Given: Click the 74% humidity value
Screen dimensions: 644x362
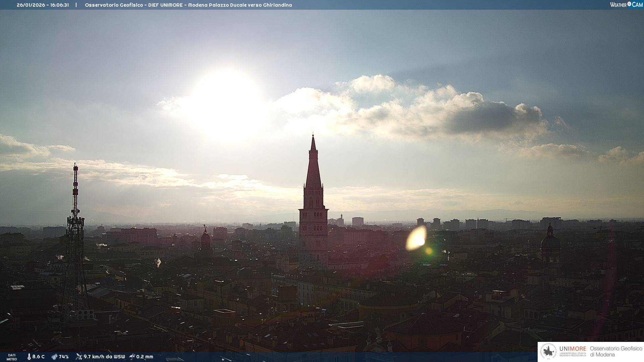Looking at the screenshot, I should coord(64,357).
